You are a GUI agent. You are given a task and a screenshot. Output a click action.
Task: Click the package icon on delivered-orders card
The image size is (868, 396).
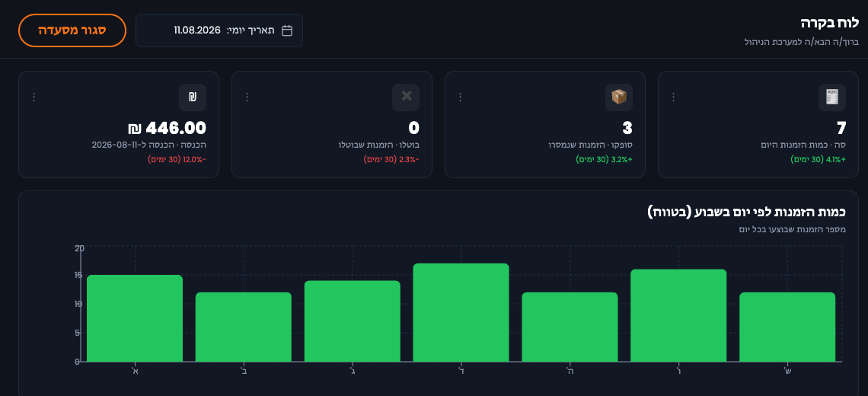[619, 97]
